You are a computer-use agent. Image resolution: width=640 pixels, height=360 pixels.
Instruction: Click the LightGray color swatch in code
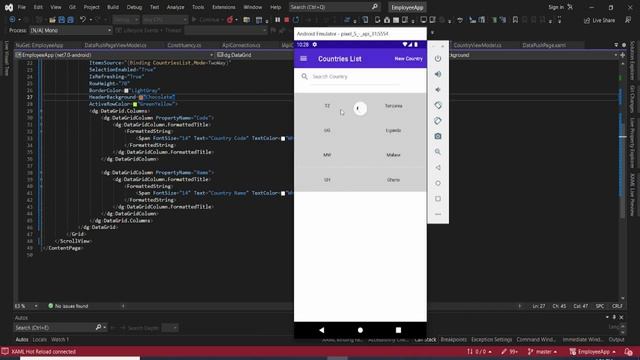(126, 91)
